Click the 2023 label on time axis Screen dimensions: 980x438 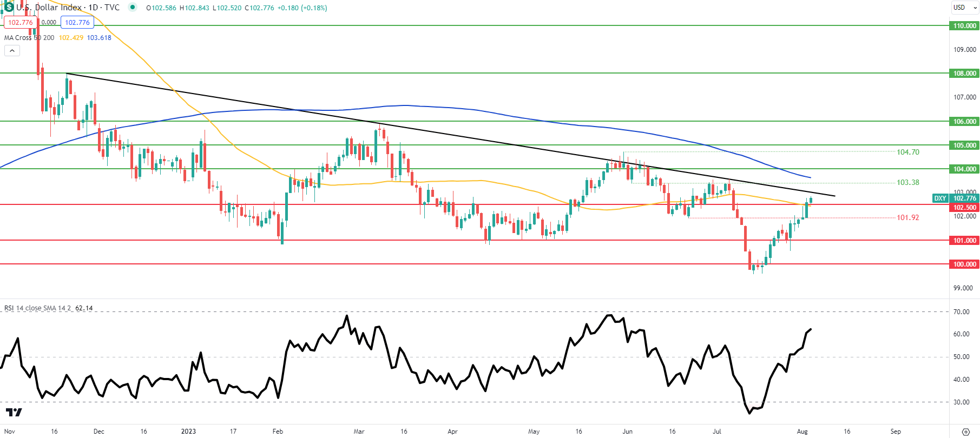188,432
